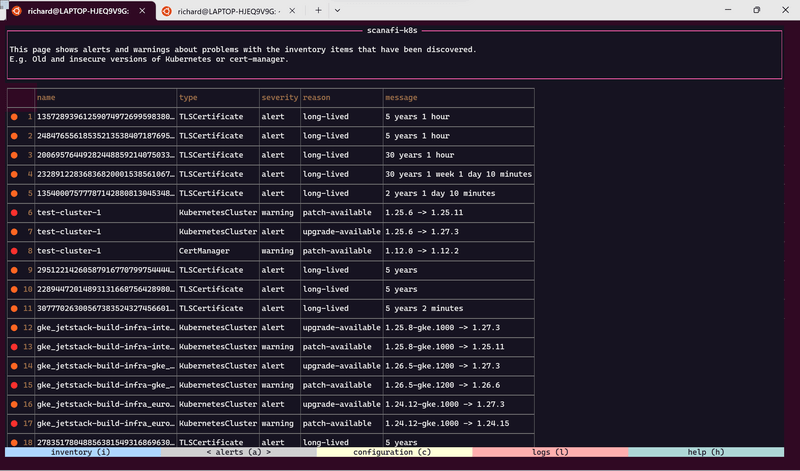
Task: Open the logs (l) page
Action: [x=550, y=452]
